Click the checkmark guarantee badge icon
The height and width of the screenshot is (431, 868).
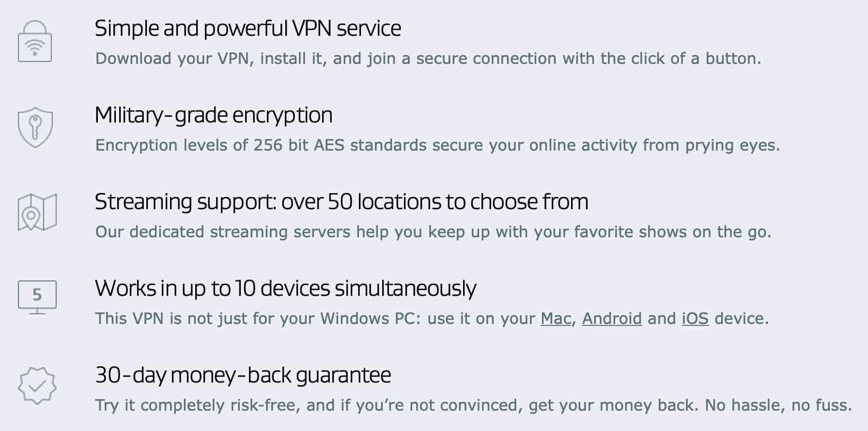37,385
